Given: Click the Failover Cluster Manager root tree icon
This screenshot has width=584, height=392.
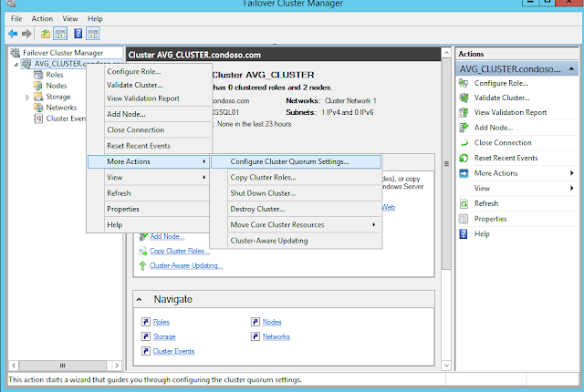Looking at the screenshot, I should (16, 53).
